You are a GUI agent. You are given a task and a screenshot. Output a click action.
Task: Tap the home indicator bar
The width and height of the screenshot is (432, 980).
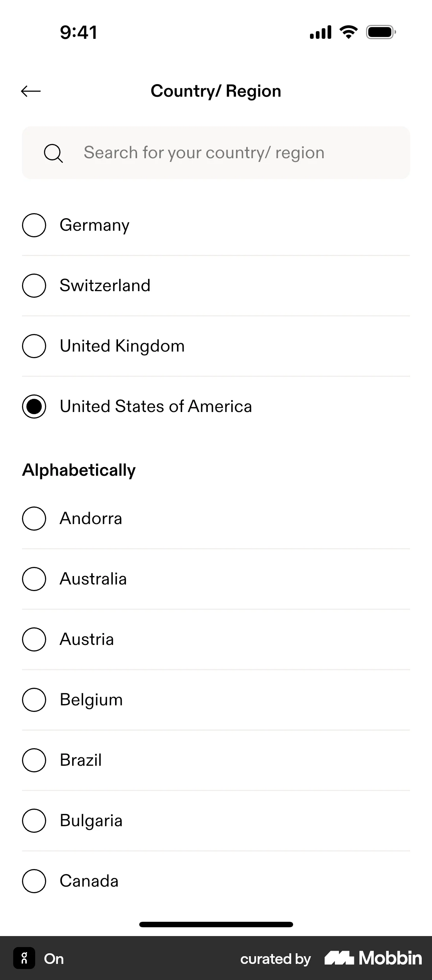tap(216, 924)
